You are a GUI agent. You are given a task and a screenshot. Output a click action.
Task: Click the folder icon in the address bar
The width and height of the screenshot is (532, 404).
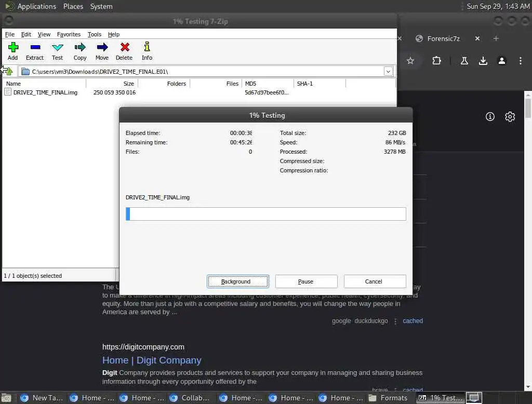pos(25,72)
